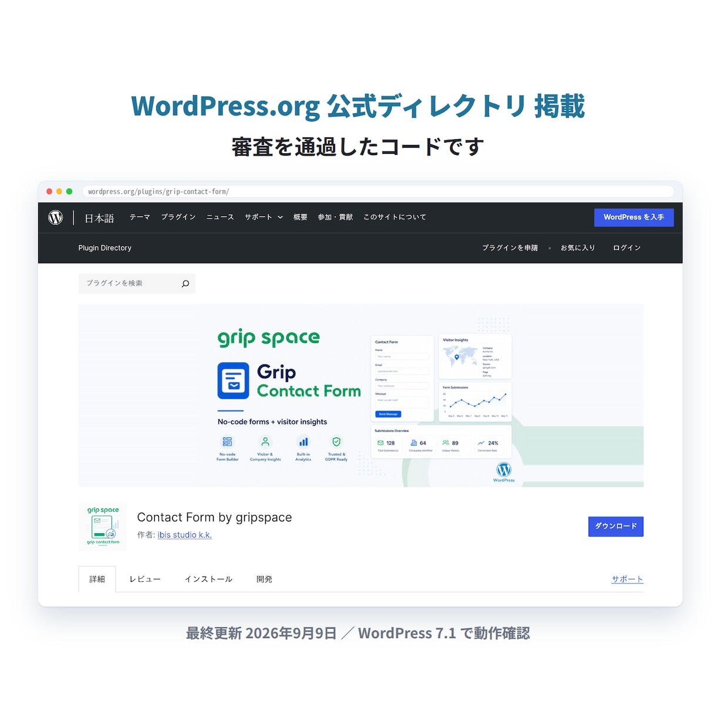
Task: Switch to the レビュー tab
Action: 145,579
